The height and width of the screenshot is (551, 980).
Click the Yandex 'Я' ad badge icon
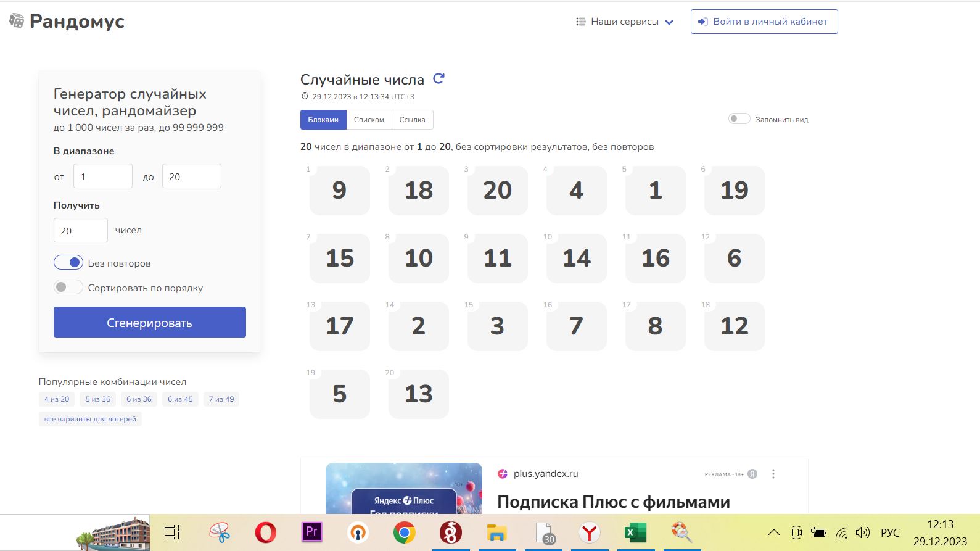tap(752, 474)
